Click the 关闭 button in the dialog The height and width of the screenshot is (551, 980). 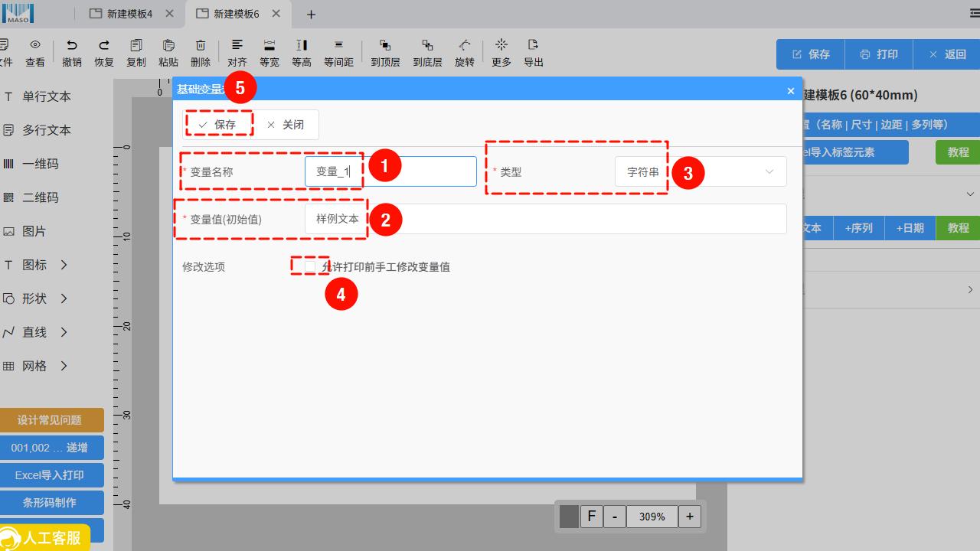tap(286, 125)
